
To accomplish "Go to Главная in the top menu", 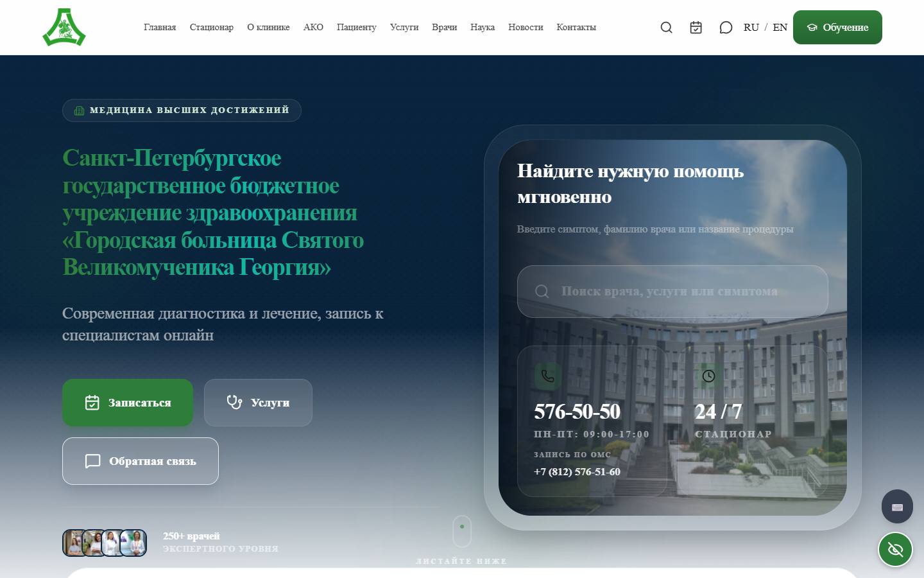I will coord(160,28).
